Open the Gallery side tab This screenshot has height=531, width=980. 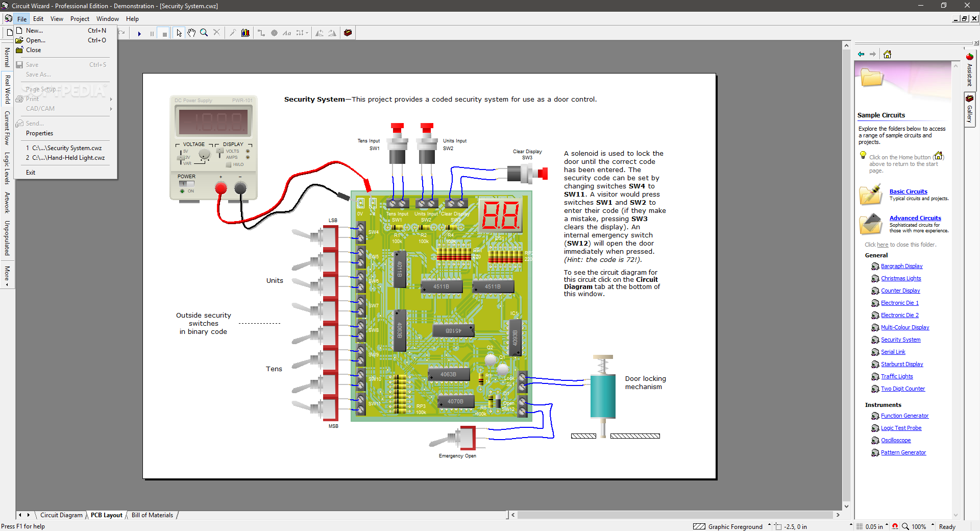(x=970, y=109)
